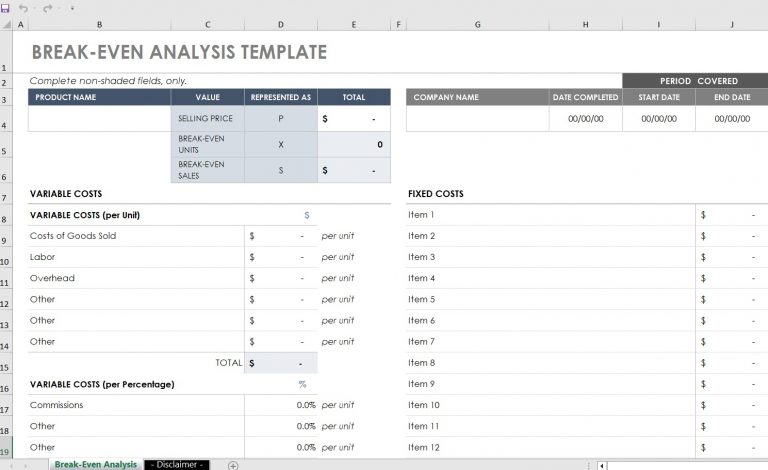Open the Customize Quick Access Toolbar dropdown
This screenshot has width=768, height=470.
tap(72, 8)
